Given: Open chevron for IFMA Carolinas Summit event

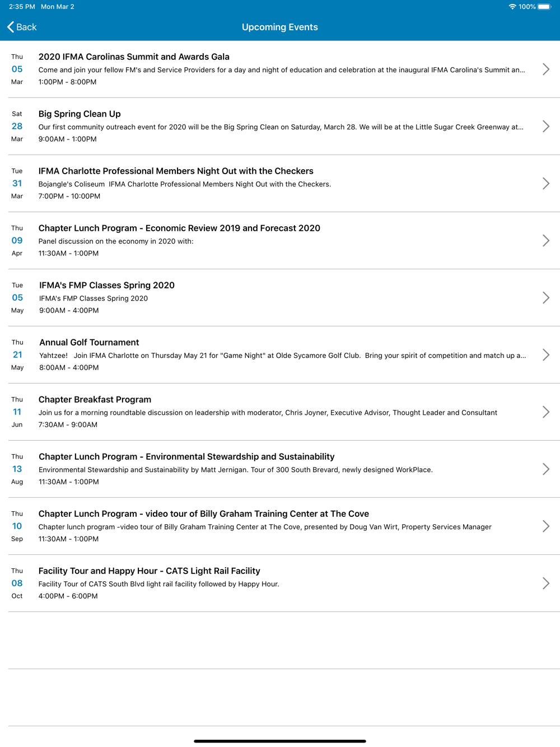Looking at the screenshot, I should coord(546,69).
